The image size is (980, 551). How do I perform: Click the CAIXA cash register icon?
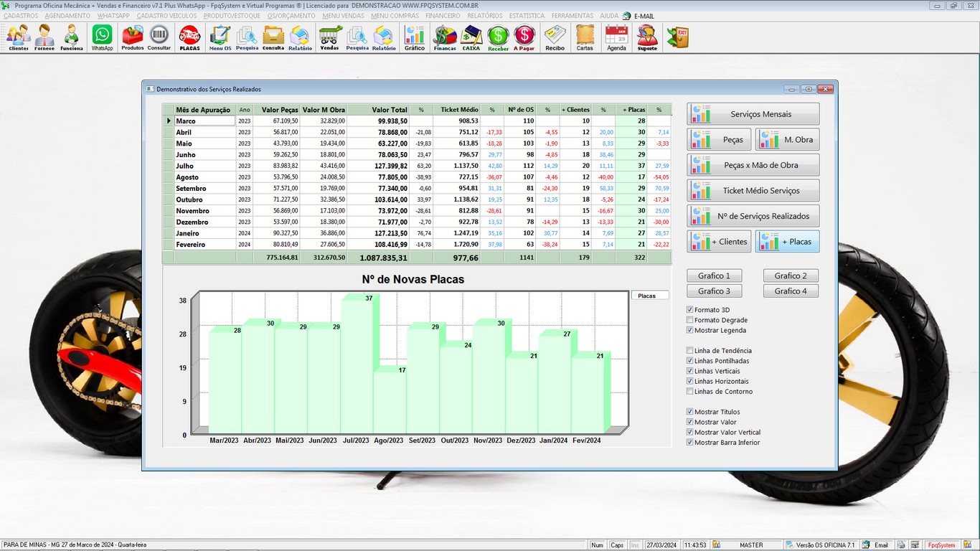471,37
